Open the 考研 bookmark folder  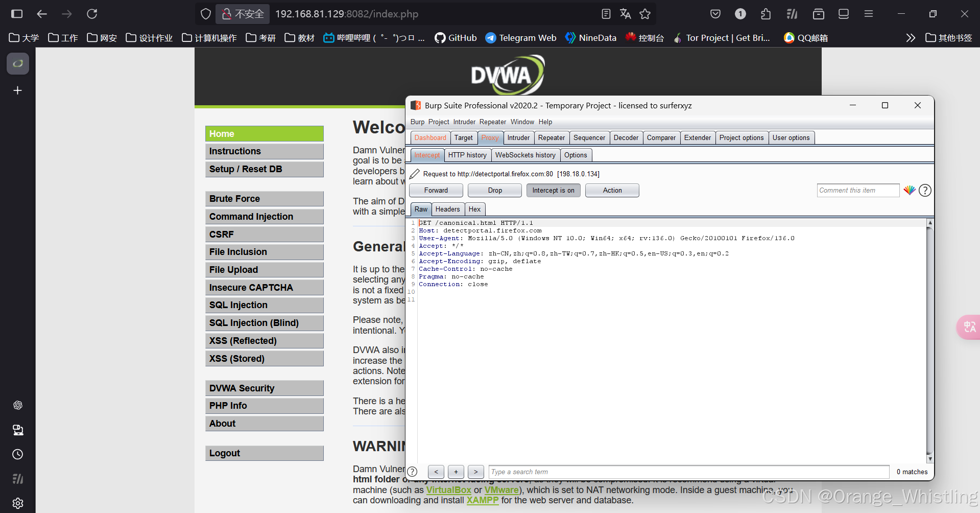tap(261, 38)
